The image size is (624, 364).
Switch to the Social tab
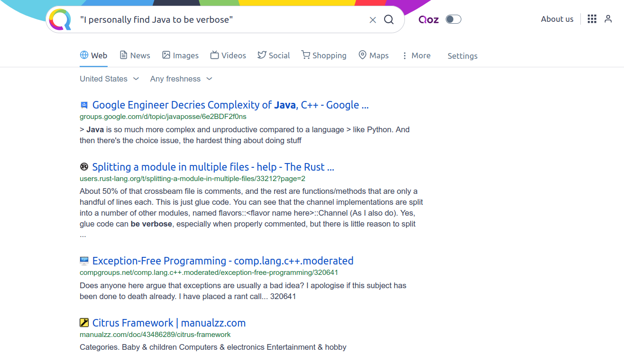pyautogui.click(x=274, y=55)
